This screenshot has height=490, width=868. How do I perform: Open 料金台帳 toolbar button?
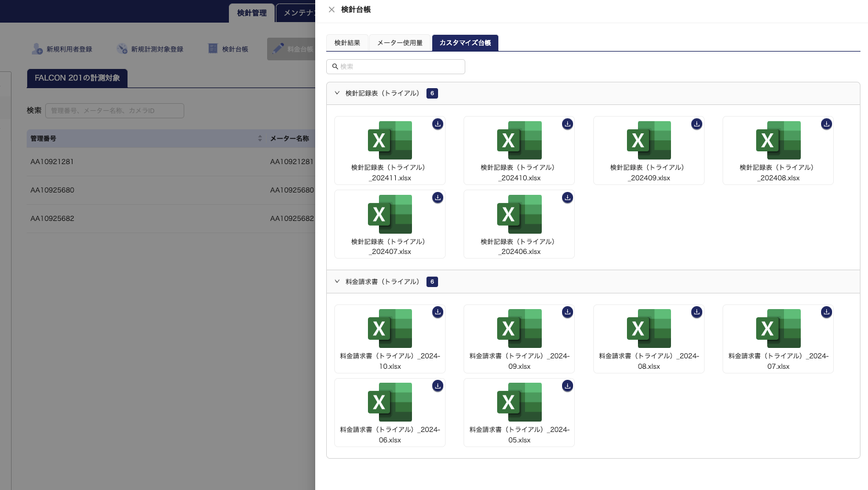tap(292, 49)
